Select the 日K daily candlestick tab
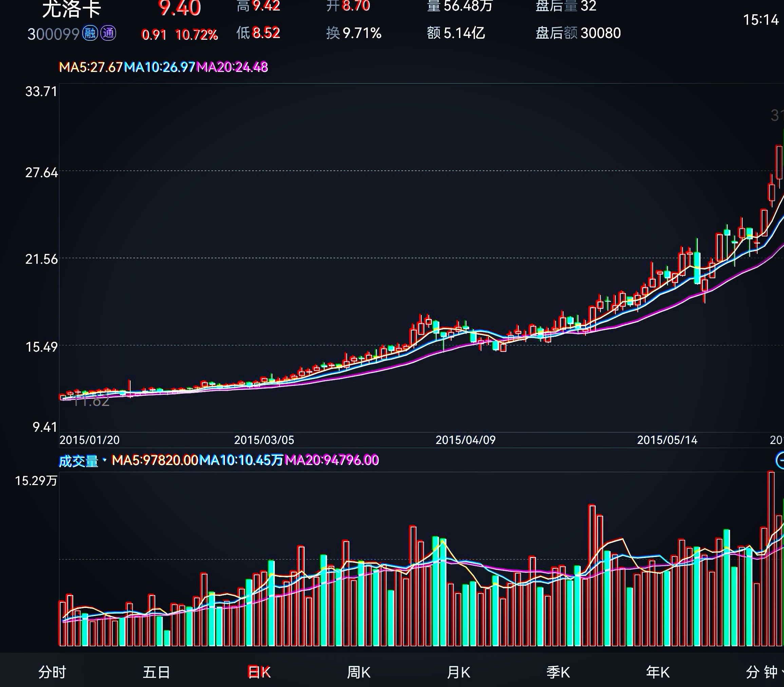The image size is (784, 687). pos(259,672)
